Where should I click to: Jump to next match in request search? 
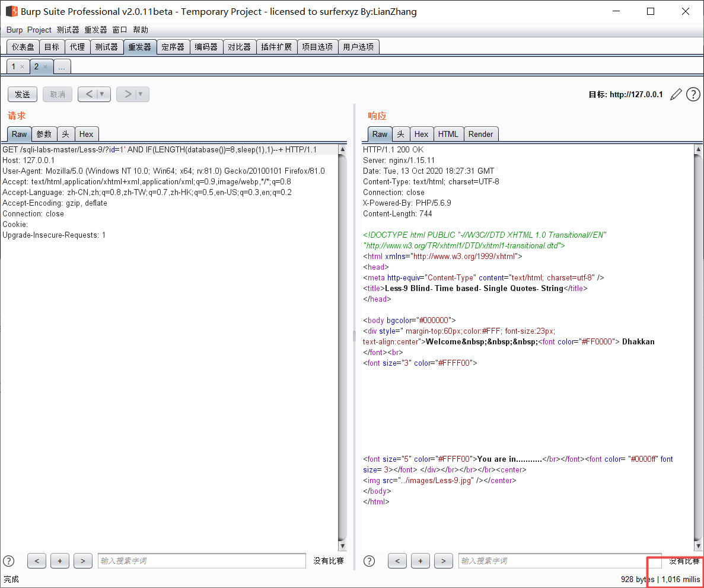pos(82,561)
